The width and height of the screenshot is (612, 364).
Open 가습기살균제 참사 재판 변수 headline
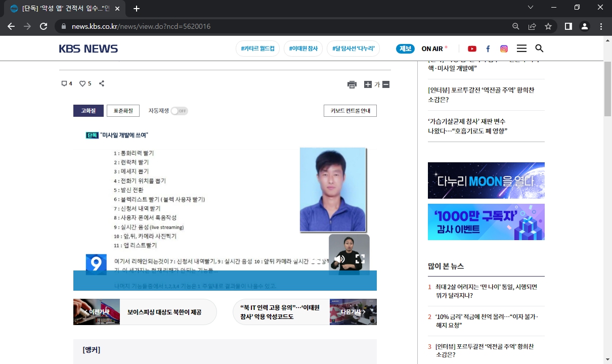coord(468,126)
